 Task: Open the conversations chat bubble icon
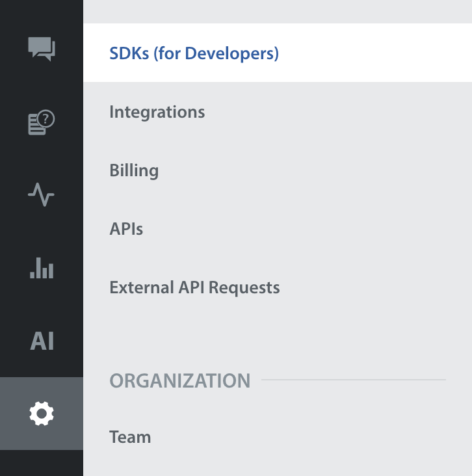point(42,49)
